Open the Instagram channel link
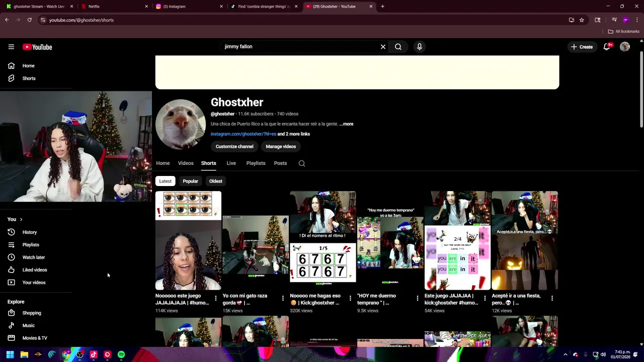644x362 pixels. (x=243, y=134)
